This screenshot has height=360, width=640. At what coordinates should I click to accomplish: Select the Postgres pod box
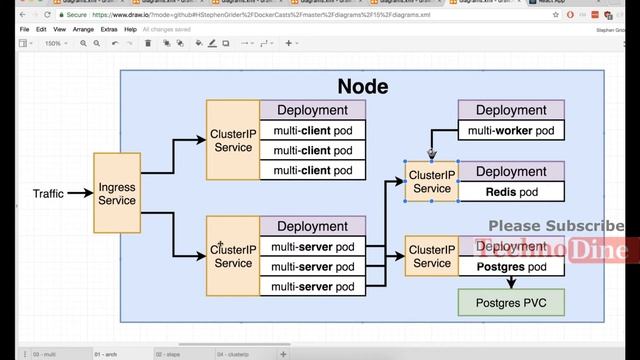point(511,267)
